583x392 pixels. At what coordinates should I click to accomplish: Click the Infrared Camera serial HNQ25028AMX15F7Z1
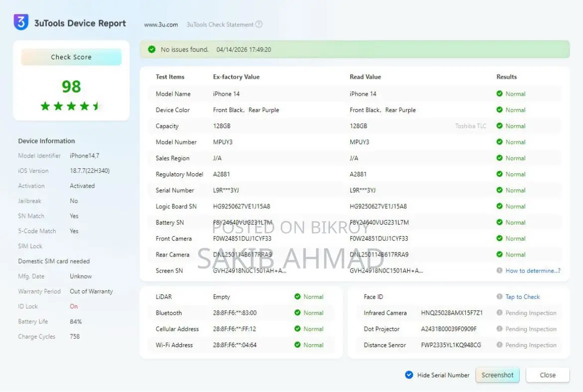(x=452, y=313)
